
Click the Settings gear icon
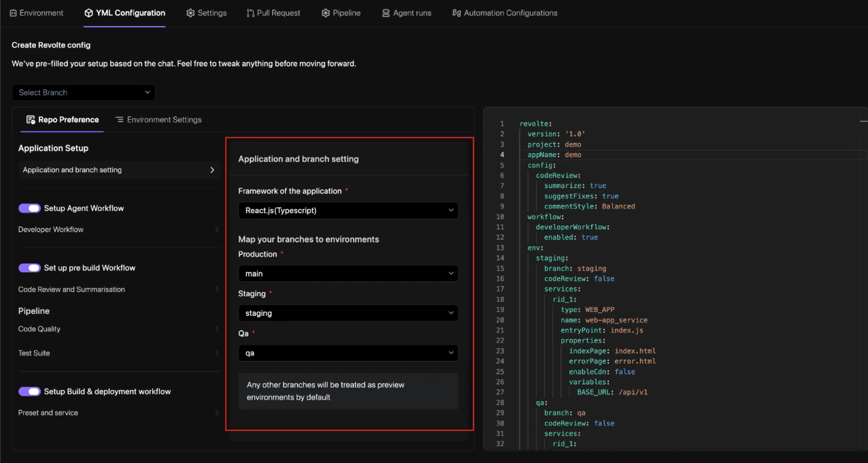(190, 13)
